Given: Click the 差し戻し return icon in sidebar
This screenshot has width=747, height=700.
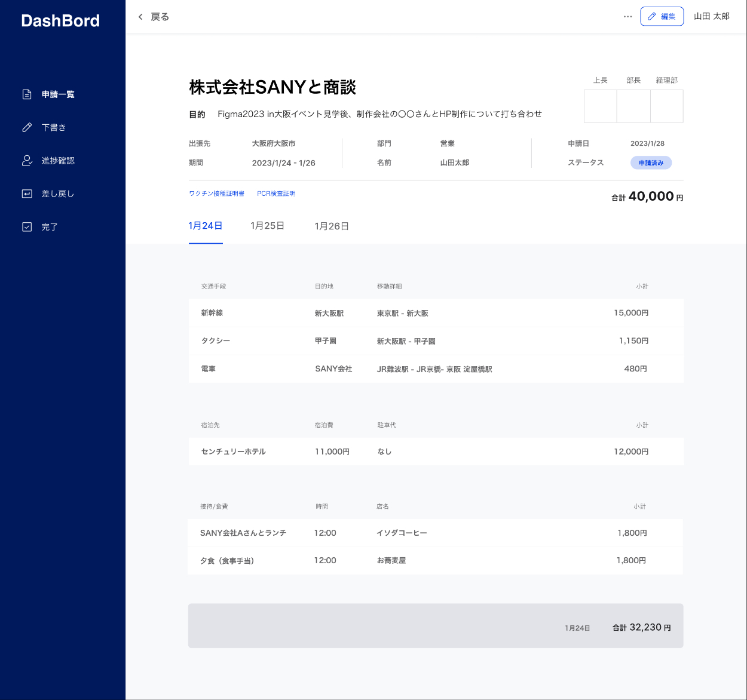Looking at the screenshot, I should coord(27,194).
